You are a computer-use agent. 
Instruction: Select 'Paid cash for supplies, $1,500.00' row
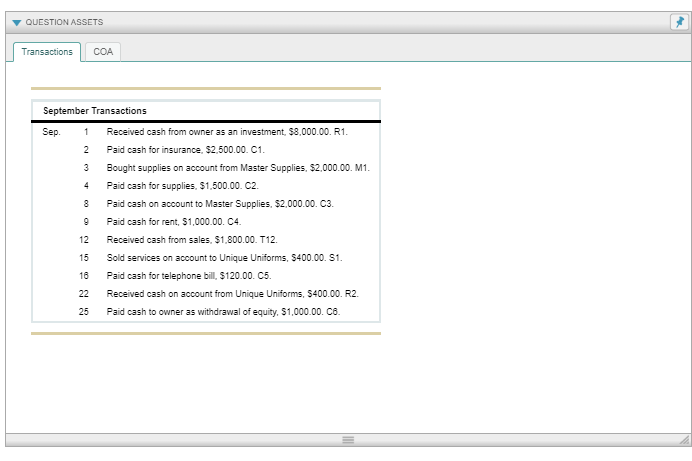coord(206,186)
